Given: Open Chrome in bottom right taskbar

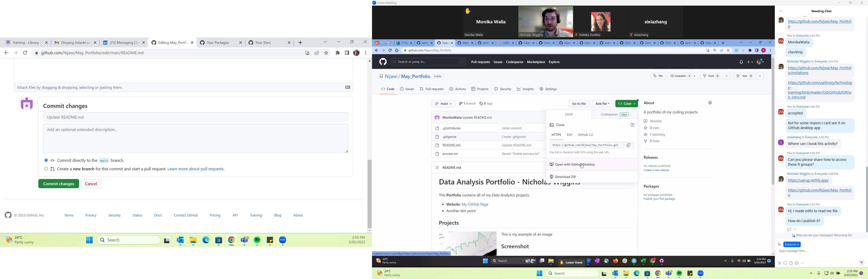Looking at the screenshot, I should click(658, 273).
